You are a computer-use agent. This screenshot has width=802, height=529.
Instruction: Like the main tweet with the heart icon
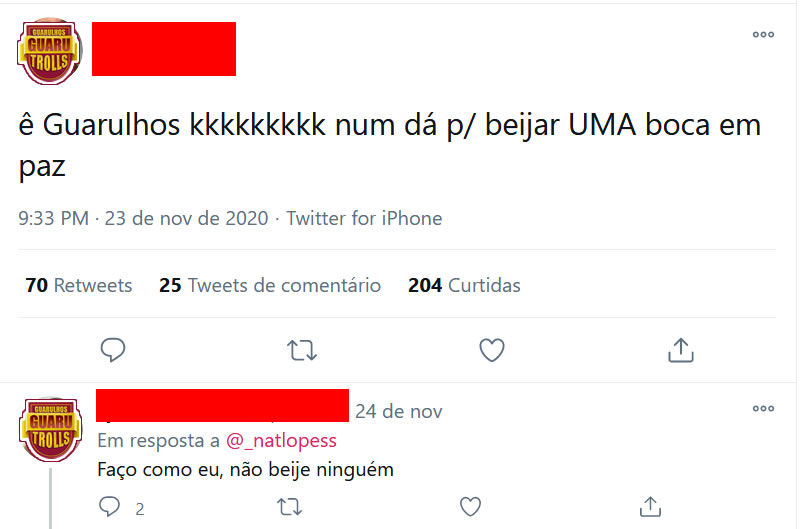492,350
